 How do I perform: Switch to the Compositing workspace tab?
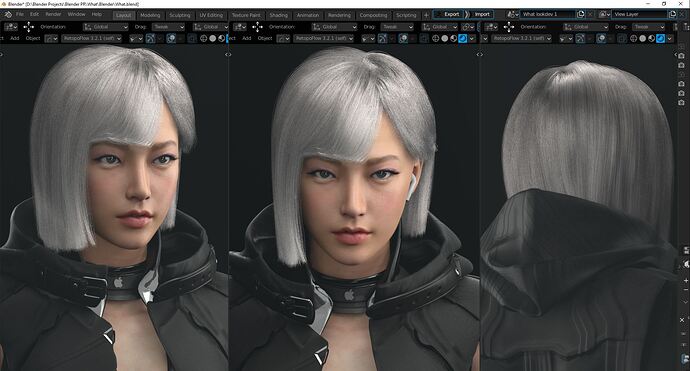(x=373, y=15)
